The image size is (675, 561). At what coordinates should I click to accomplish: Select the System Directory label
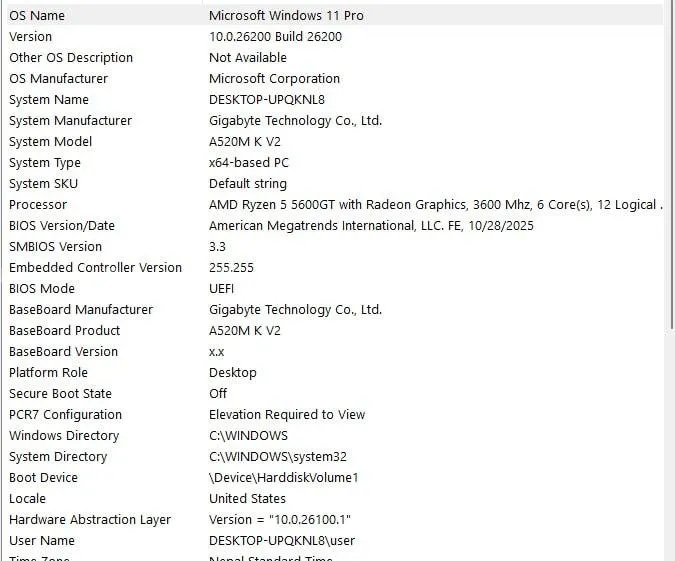(58, 457)
